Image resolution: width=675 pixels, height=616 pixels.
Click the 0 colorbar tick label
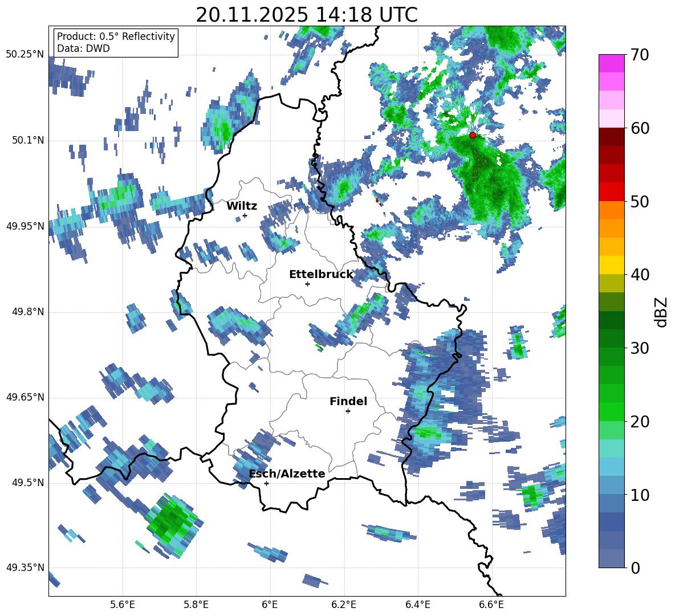[636, 568]
